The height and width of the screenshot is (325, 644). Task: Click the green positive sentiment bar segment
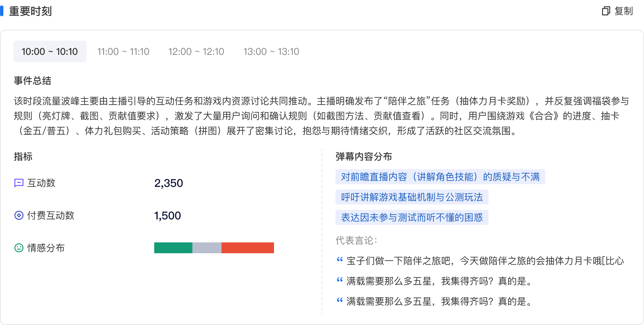coord(173,248)
